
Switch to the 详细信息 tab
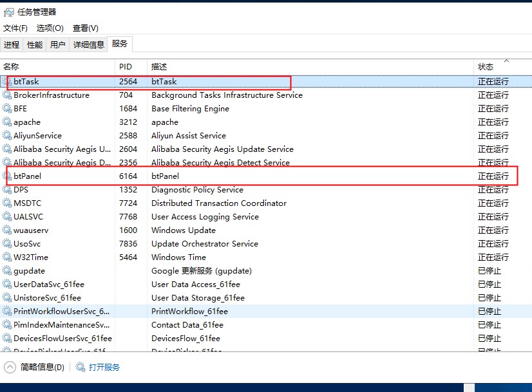tap(88, 45)
